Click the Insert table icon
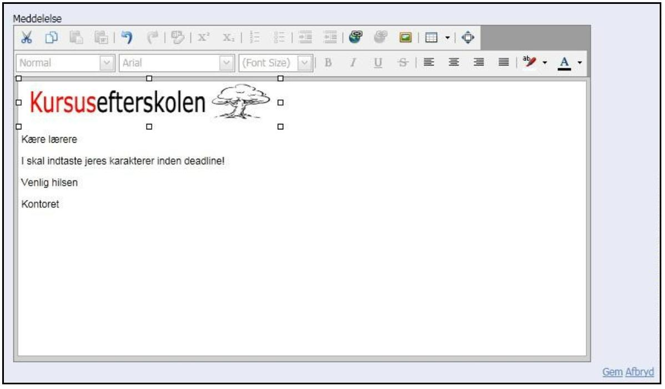This screenshot has height=389, width=665. pos(431,38)
